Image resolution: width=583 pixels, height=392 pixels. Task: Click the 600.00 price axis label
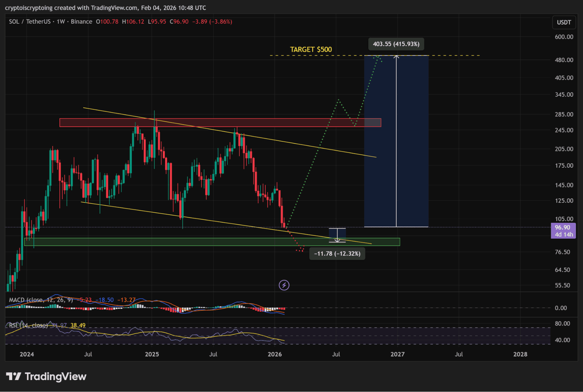(564, 37)
